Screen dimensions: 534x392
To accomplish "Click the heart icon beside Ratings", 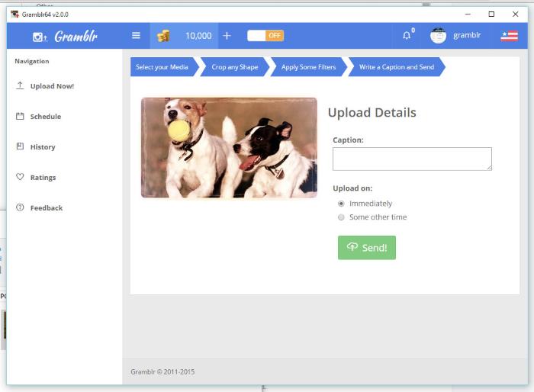I will coord(20,177).
